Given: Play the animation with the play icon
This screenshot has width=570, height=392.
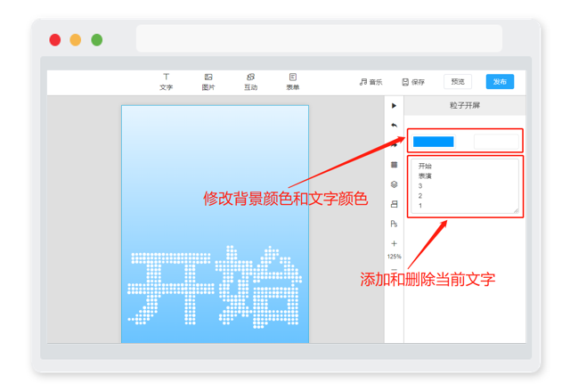Looking at the screenshot, I should coord(394,105).
